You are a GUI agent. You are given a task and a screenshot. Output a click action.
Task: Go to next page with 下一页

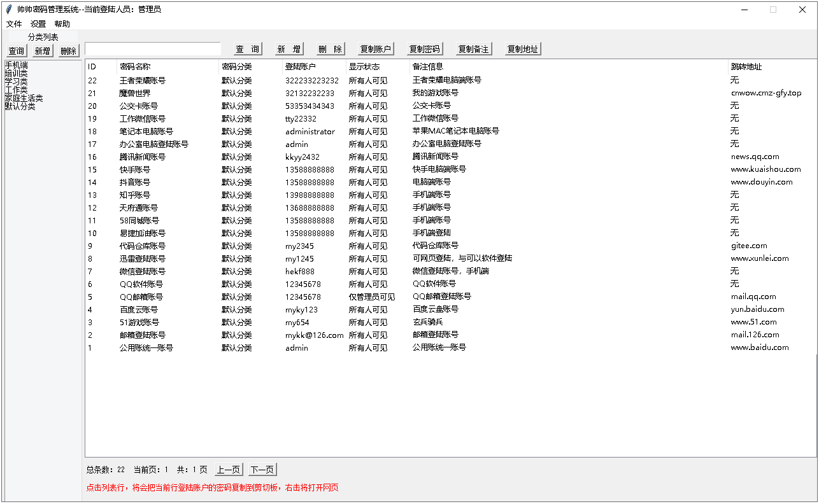(262, 470)
